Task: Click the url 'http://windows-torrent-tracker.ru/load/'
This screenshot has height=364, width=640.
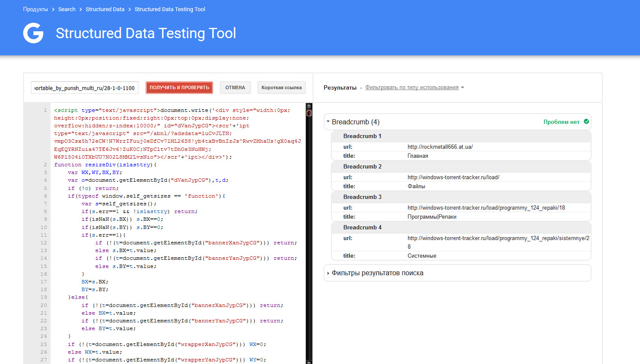Action: coord(454,177)
